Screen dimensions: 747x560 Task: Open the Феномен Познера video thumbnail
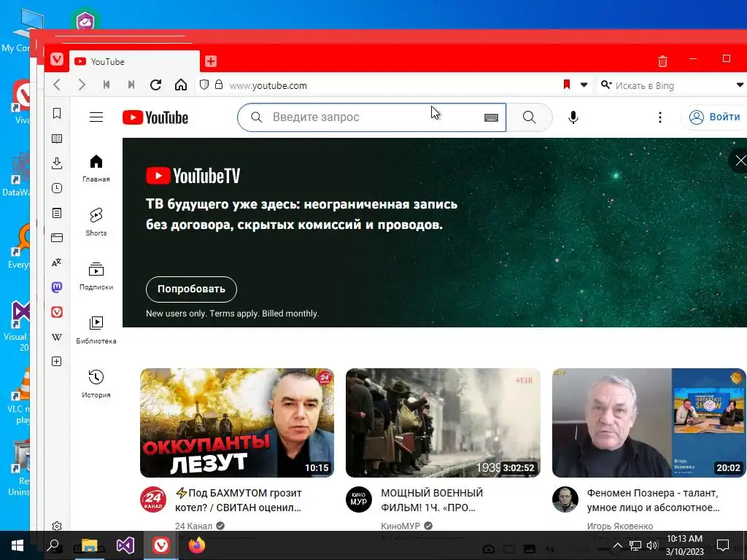click(x=649, y=423)
